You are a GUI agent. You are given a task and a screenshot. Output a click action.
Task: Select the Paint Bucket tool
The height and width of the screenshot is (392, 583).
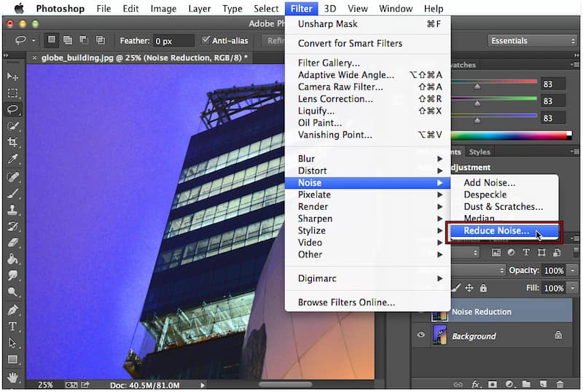(x=12, y=259)
